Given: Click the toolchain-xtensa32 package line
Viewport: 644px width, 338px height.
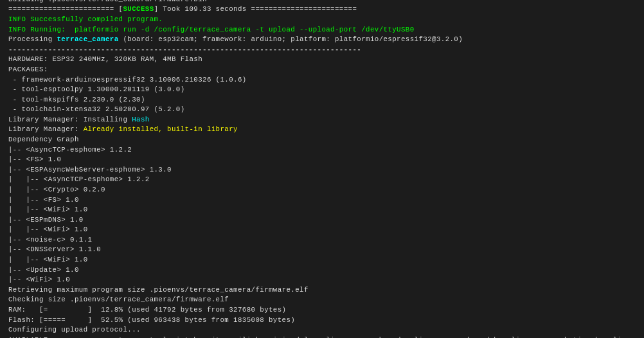Looking at the screenshot, I should pos(98,109).
